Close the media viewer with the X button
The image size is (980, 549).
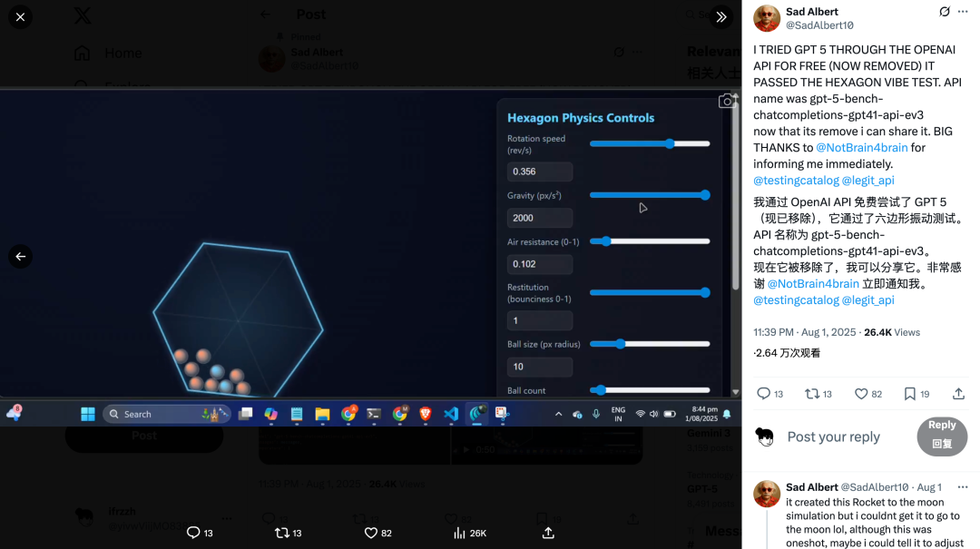[x=20, y=17]
